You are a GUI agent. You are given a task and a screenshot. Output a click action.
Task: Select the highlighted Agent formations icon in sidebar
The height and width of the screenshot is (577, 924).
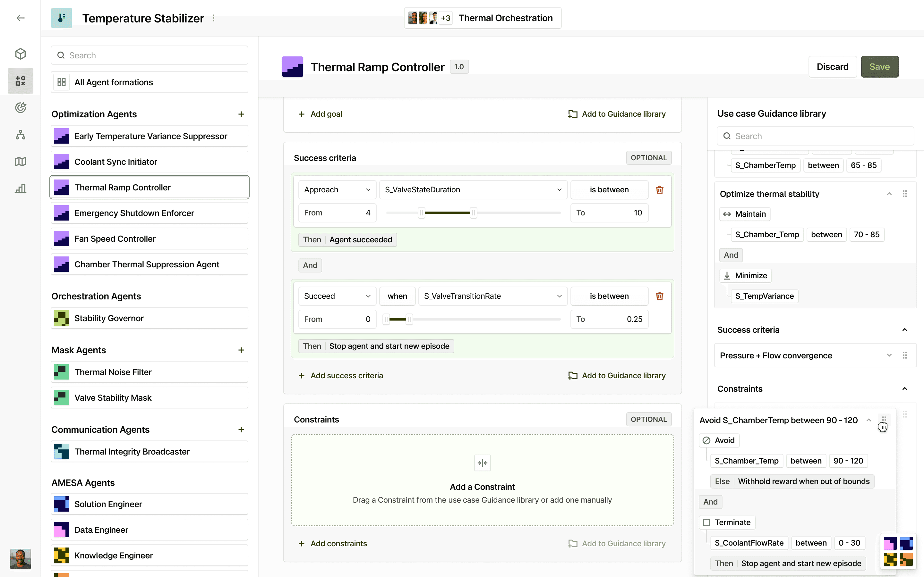[20, 80]
